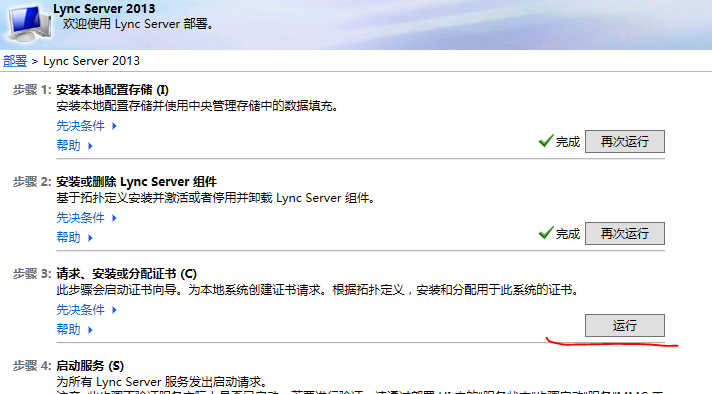Click green checkmark for step 1 完成
The width and height of the screenshot is (712, 394).
(x=546, y=141)
